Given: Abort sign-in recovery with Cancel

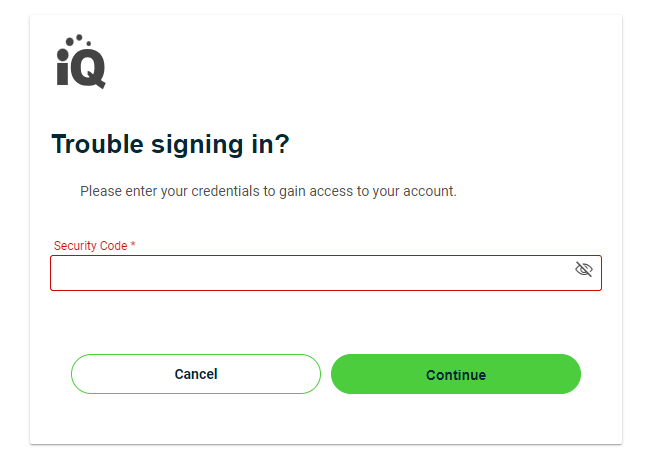Looking at the screenshot, I should pyautogui.click(x=196, y=374).
